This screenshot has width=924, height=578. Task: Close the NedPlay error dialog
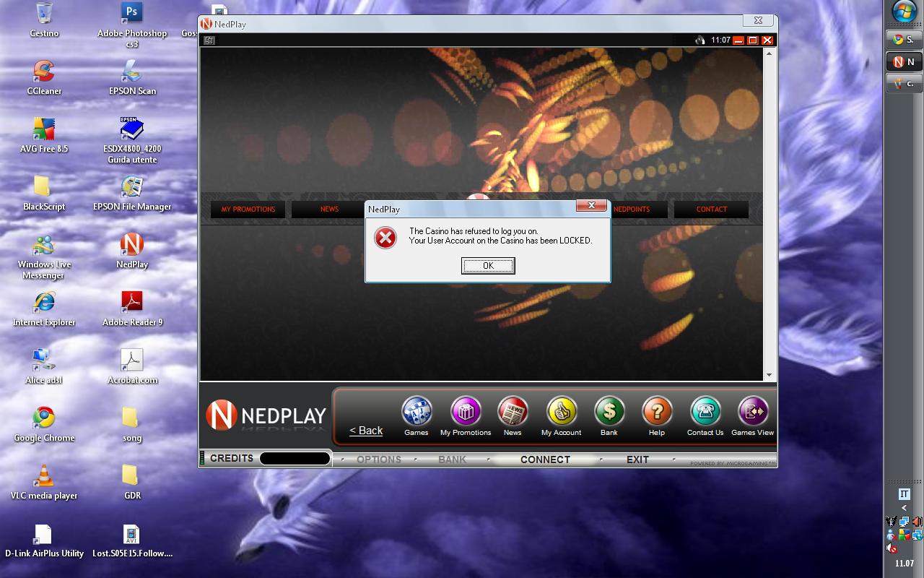click(x=590, y=206)
